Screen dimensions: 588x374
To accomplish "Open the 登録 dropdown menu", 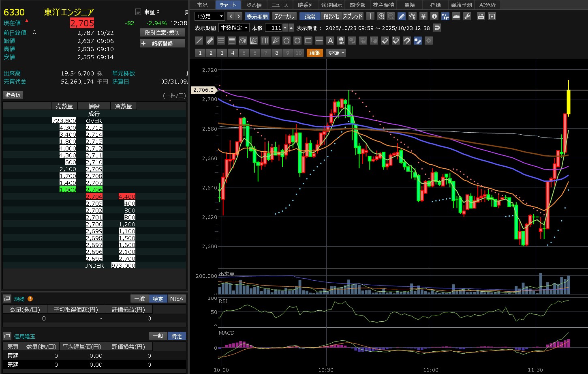I will (336, 53).
